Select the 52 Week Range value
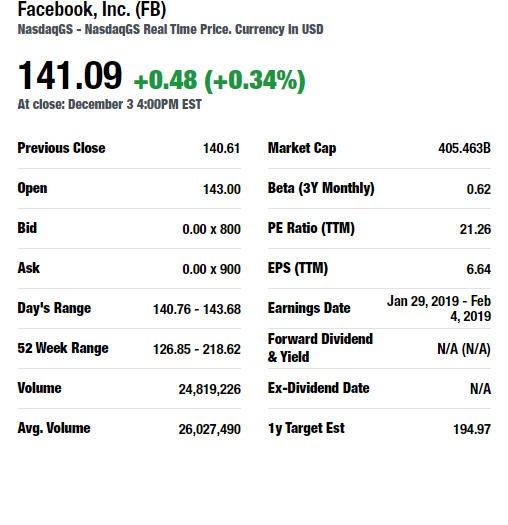The width and height of the screenshot is (508, 525). tap(197, 349)
